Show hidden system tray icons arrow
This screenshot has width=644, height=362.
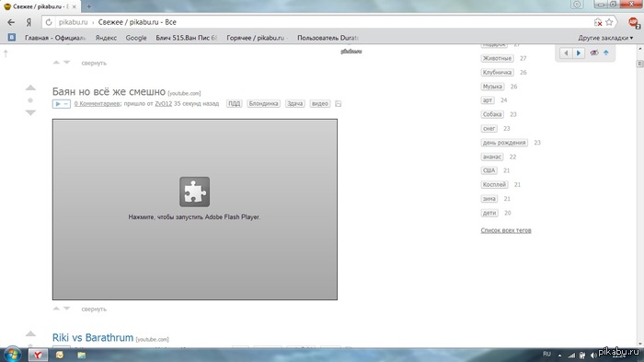click(559, 356)
